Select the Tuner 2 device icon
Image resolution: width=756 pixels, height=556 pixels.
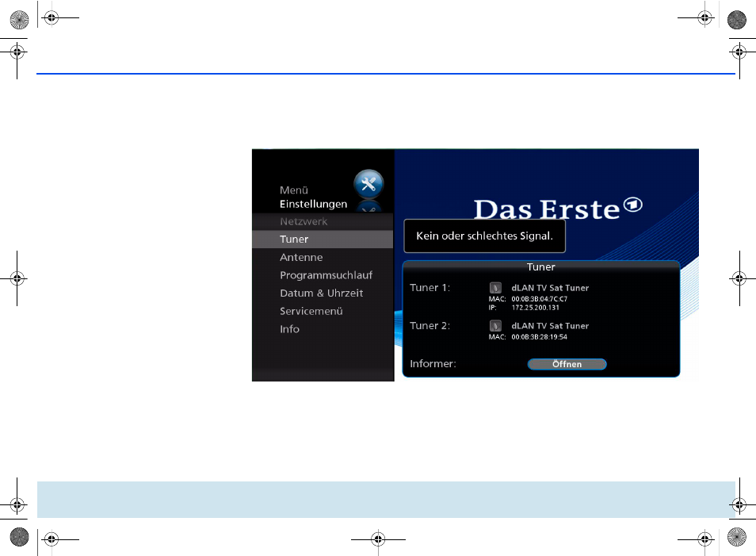495,325
